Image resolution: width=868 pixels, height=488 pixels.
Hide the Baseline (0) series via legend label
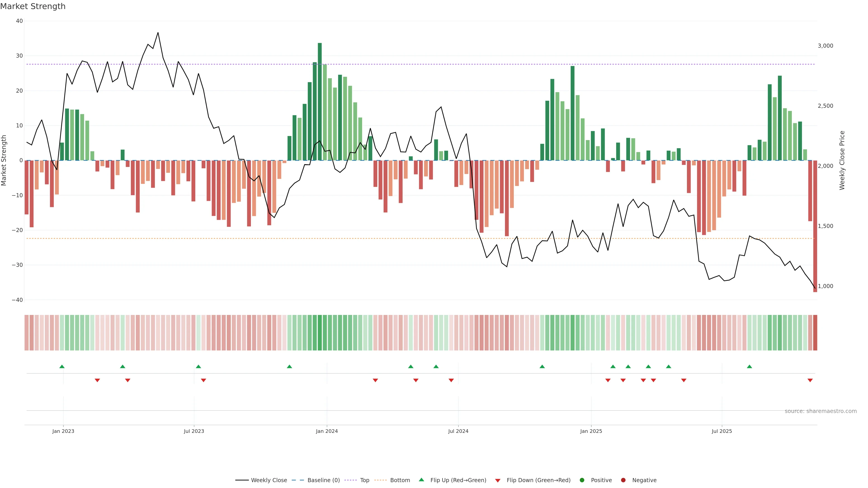click(323, 480)
